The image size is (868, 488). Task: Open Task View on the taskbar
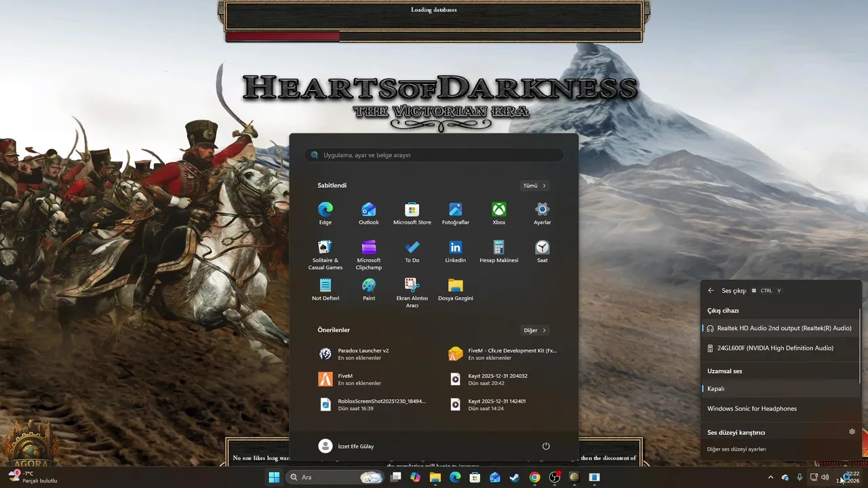click(396, 477)
